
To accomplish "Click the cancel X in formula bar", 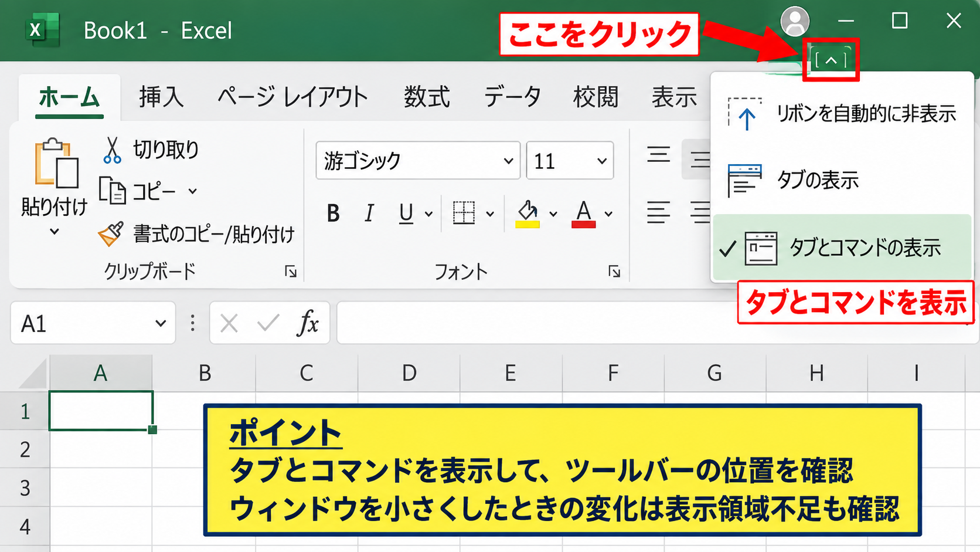I will click(229, 323).
